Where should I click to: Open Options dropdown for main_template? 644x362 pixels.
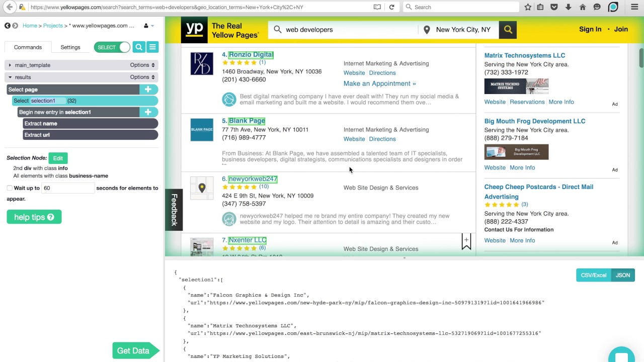(x=142, y=65)
